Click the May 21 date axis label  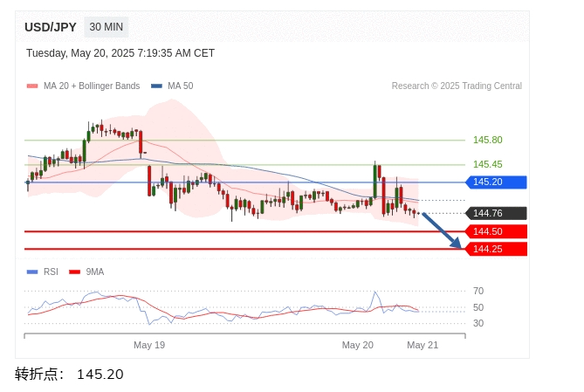423,345
